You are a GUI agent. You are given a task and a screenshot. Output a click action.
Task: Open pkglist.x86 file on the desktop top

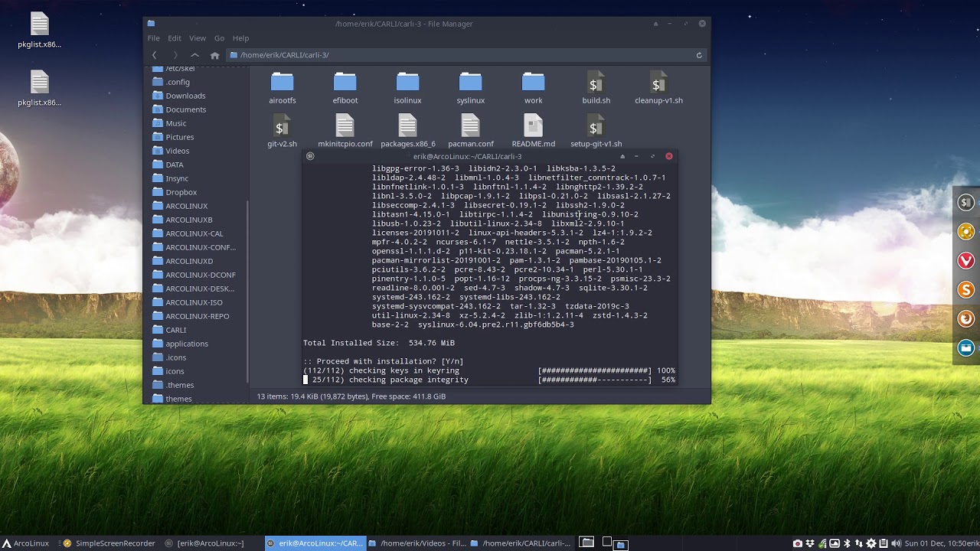pos(40,31)
